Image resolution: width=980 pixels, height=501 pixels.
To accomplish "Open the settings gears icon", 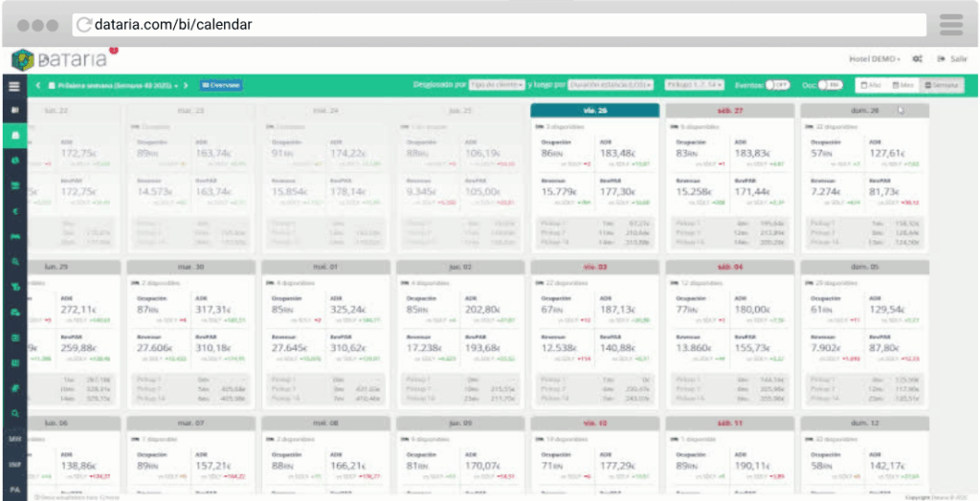I will point(917,59).
